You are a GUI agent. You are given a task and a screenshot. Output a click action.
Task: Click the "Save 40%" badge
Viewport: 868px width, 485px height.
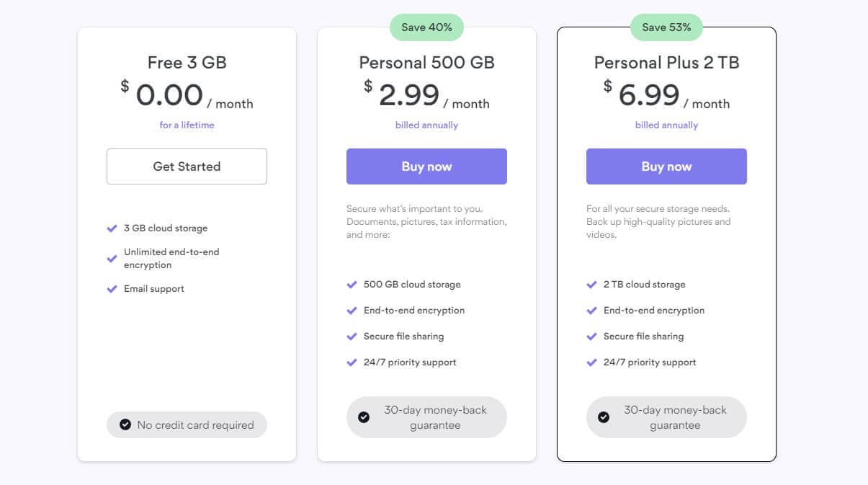click(x=426, y=27)
